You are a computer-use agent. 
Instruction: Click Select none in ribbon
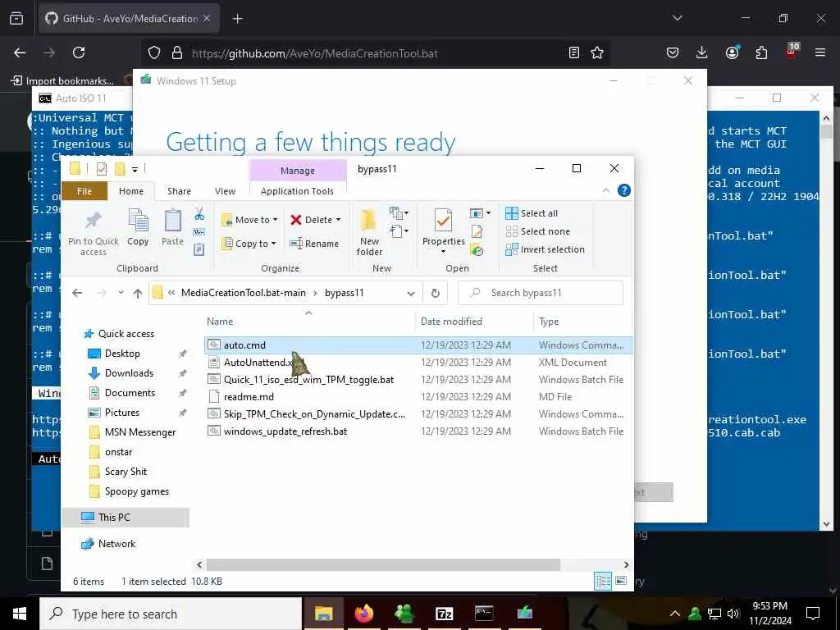538,231
